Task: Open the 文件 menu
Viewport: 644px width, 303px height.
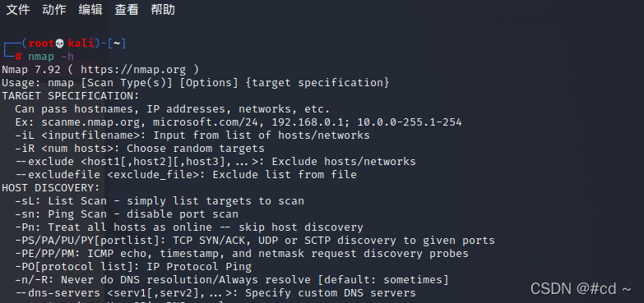Action: [x=18, y=9]
